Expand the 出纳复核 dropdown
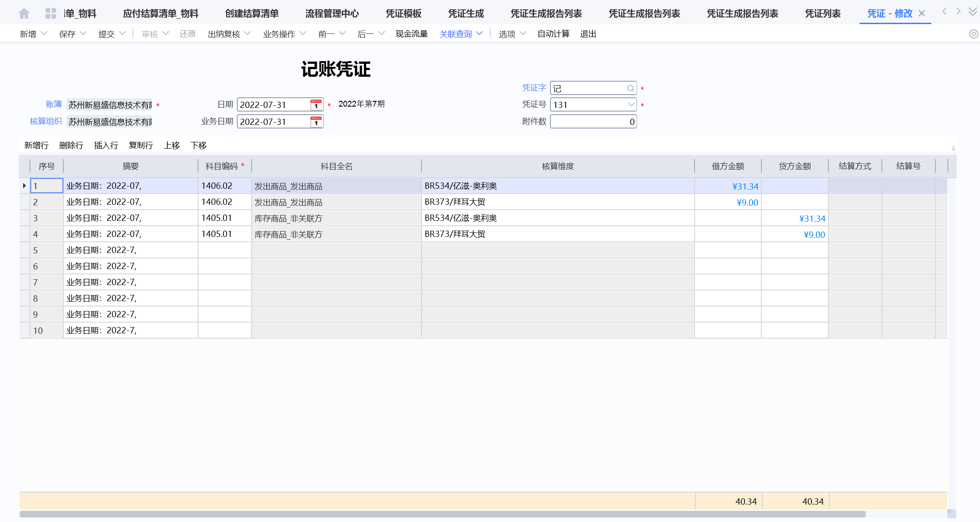980x522 pixels. (248, 33)
